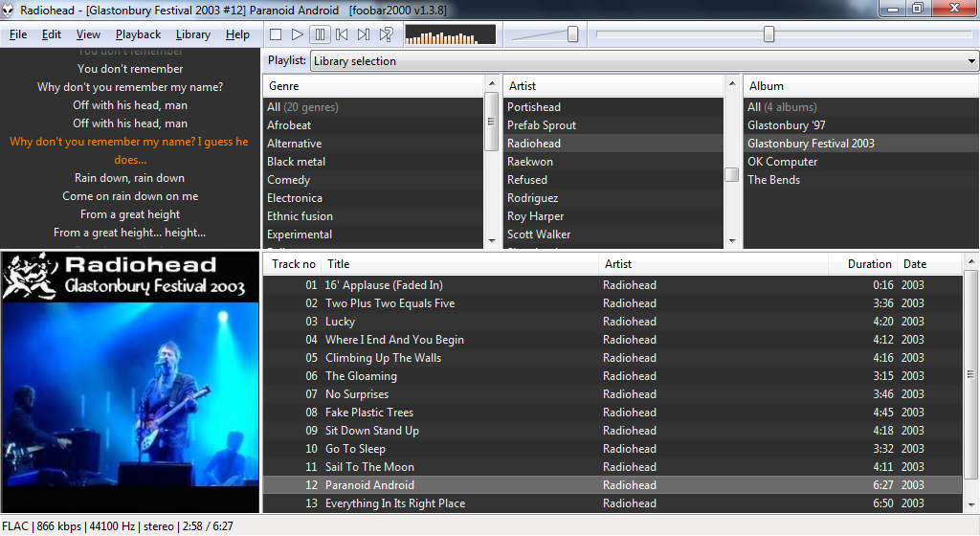Click the Random playback button

[x=387, y=34]
